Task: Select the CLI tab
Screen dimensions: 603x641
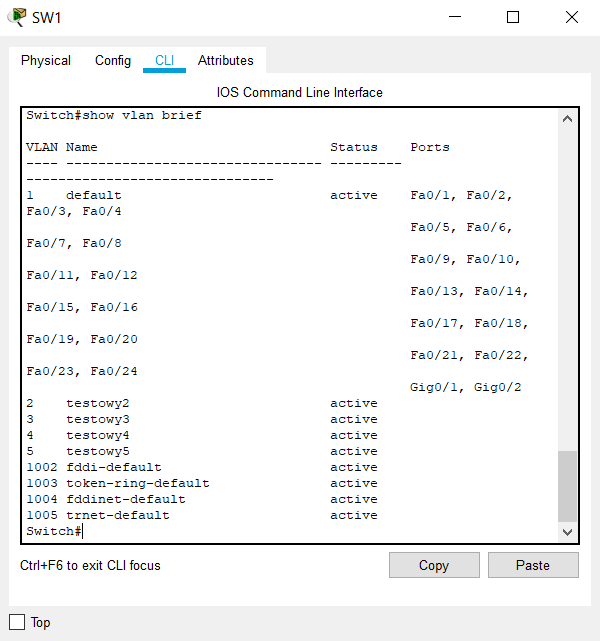Action: tap(164, 60)
